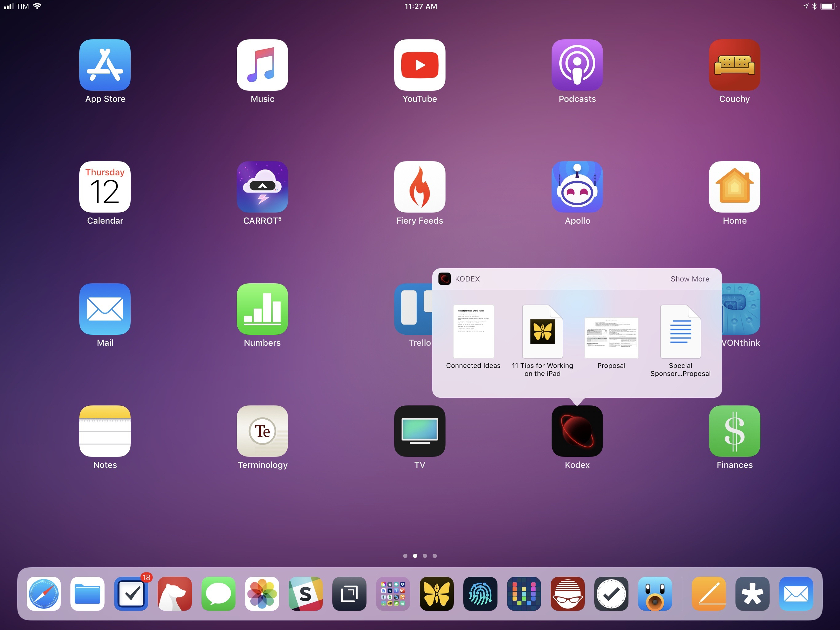The height and width of the screenshot is (630, 840).
Task: Open 11 Tips for Working on iPad file
Action: [x=542, y=332]
